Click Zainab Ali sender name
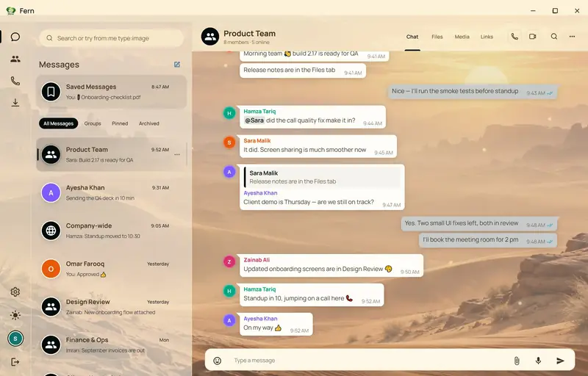This screenshot has height=376, width=588. pos(257,260)
